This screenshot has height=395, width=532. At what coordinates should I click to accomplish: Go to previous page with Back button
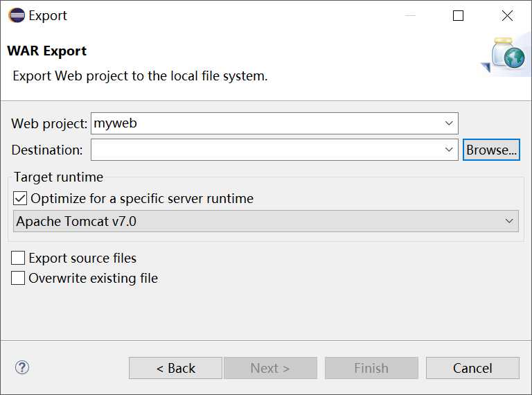[x=175, y=368]
